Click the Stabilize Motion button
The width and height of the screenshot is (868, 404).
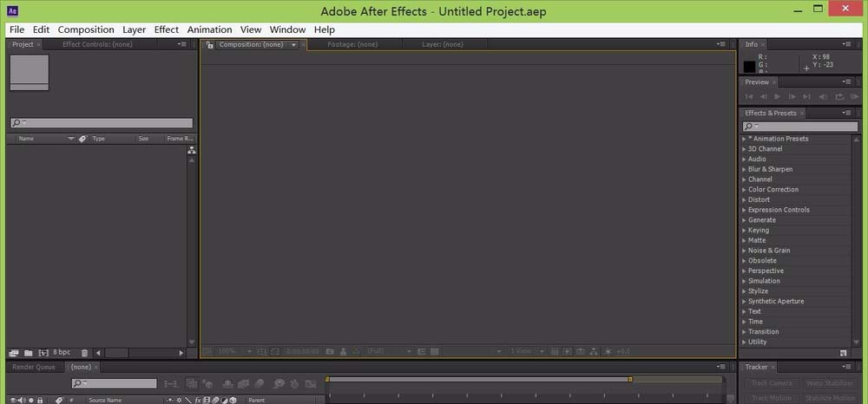pyautogui.click(x=830, y=398)
